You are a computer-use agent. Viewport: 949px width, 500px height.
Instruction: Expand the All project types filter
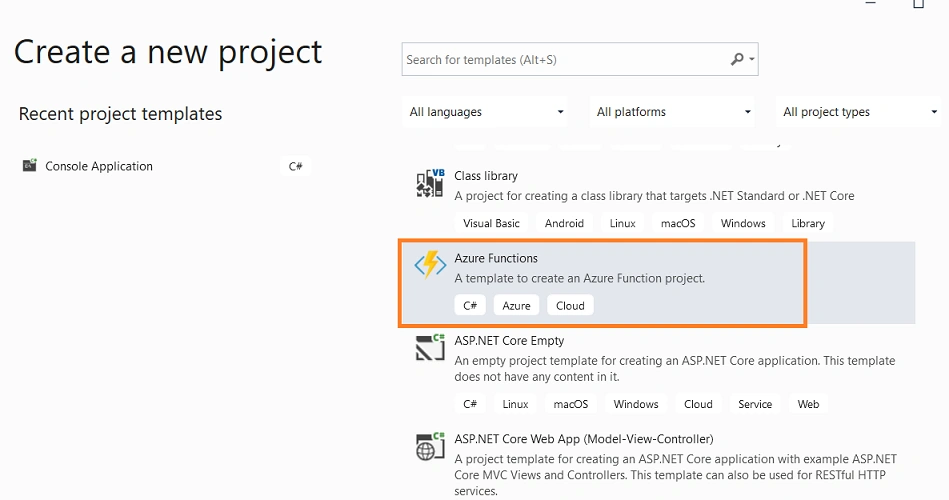[x=858, y=112]
